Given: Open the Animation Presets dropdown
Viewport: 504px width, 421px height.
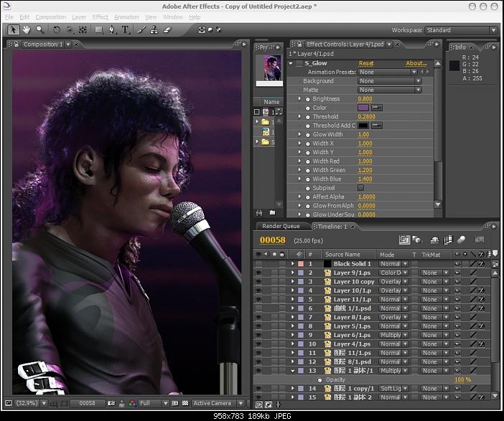Looking at the screenshot, I should click(x=388, y=72).
